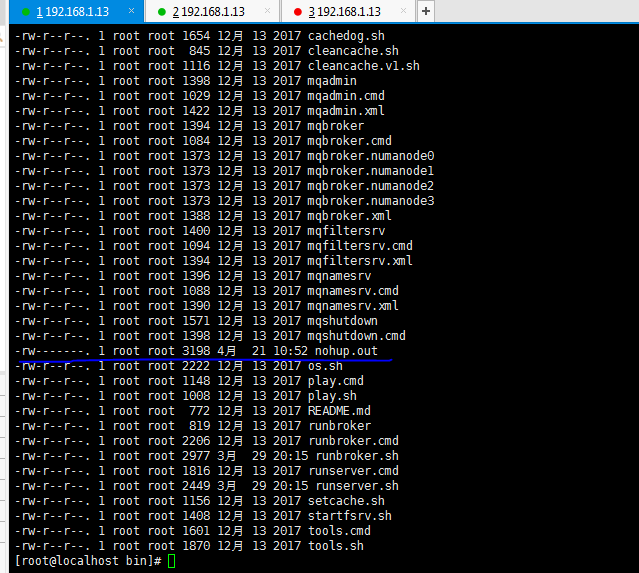Click the filename startfsrv.sh
The width and height of the screenshot is (639, 573).
click(x=349, y=516)
